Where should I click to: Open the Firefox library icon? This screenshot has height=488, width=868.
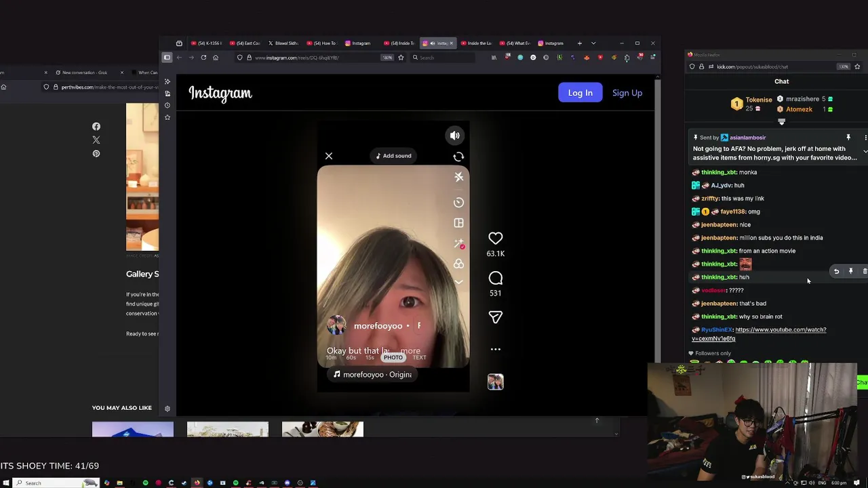point(494,58)
